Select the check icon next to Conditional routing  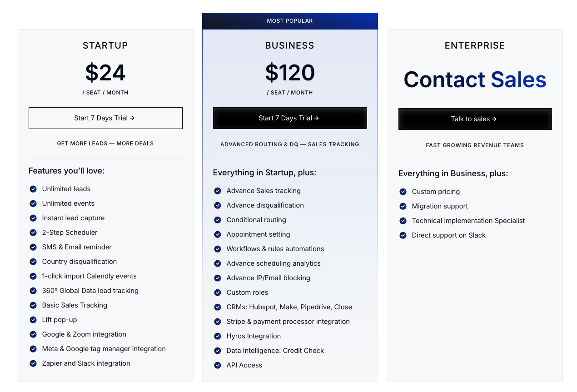point(217,220)
